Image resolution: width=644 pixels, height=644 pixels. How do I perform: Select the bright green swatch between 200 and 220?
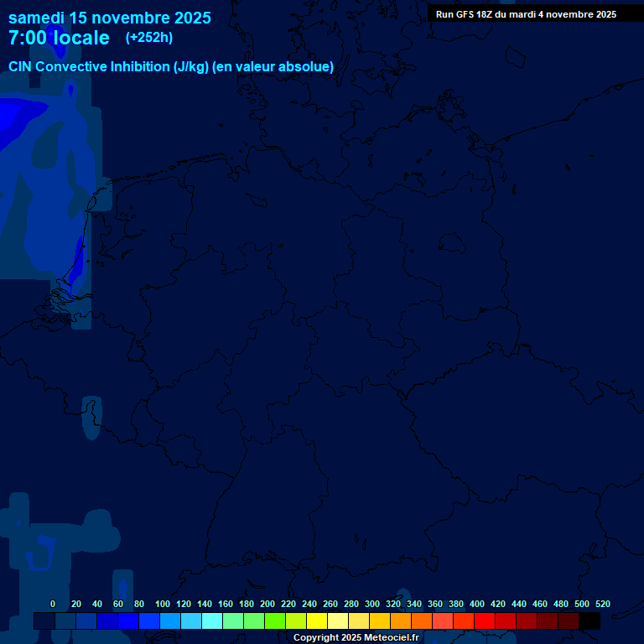(275, 621)
